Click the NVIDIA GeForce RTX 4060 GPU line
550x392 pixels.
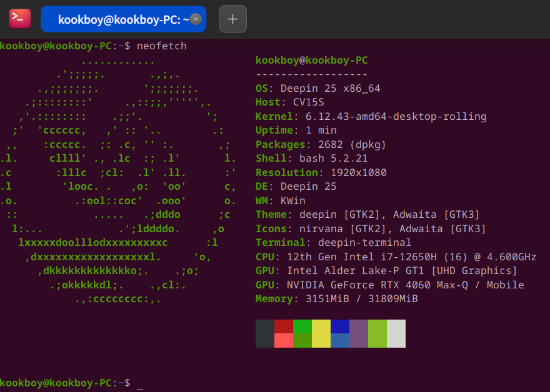390,285
